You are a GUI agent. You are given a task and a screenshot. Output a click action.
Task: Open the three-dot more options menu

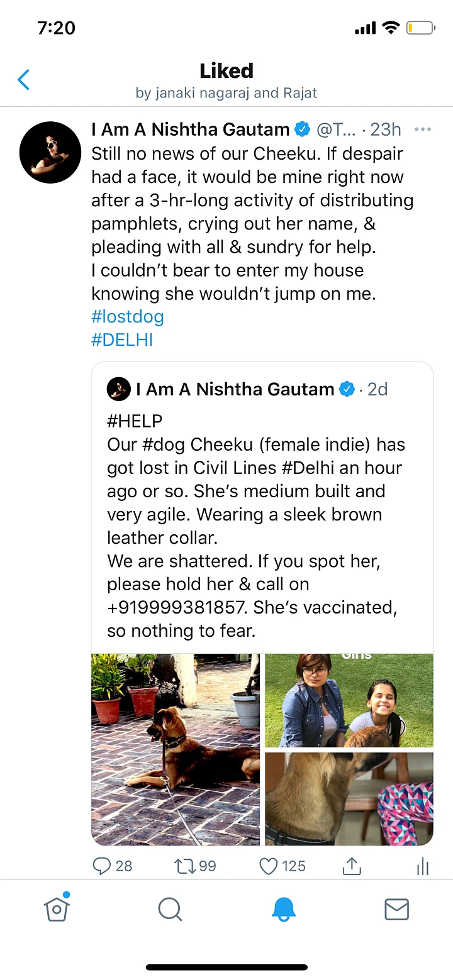tap(423, 129)
